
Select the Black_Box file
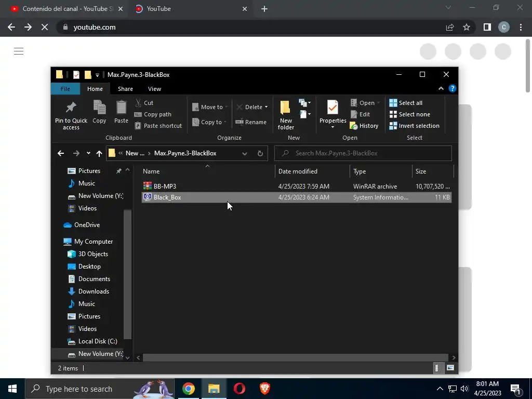tap(296, 197)
